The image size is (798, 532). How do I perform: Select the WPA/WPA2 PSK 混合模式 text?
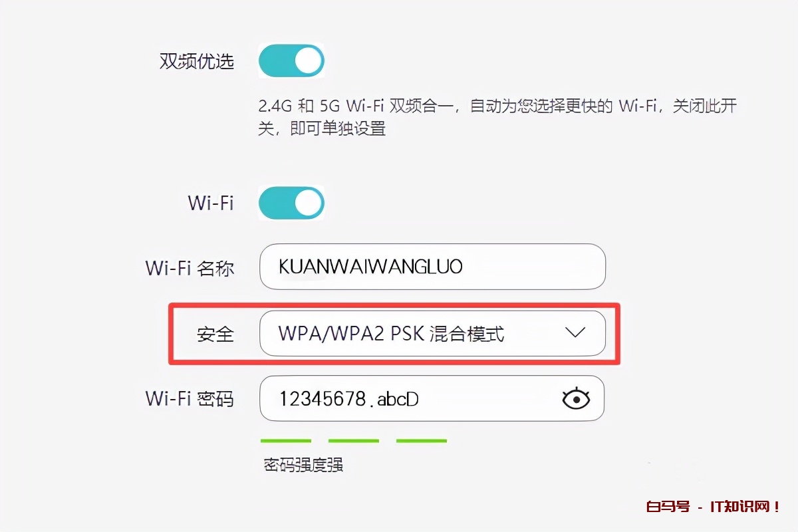tap(392, 333)
